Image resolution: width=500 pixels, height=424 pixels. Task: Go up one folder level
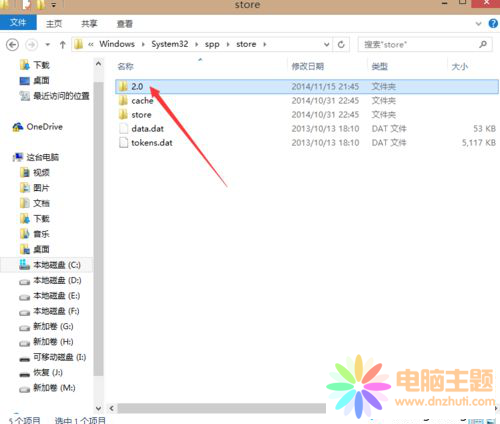coord(62,44)
